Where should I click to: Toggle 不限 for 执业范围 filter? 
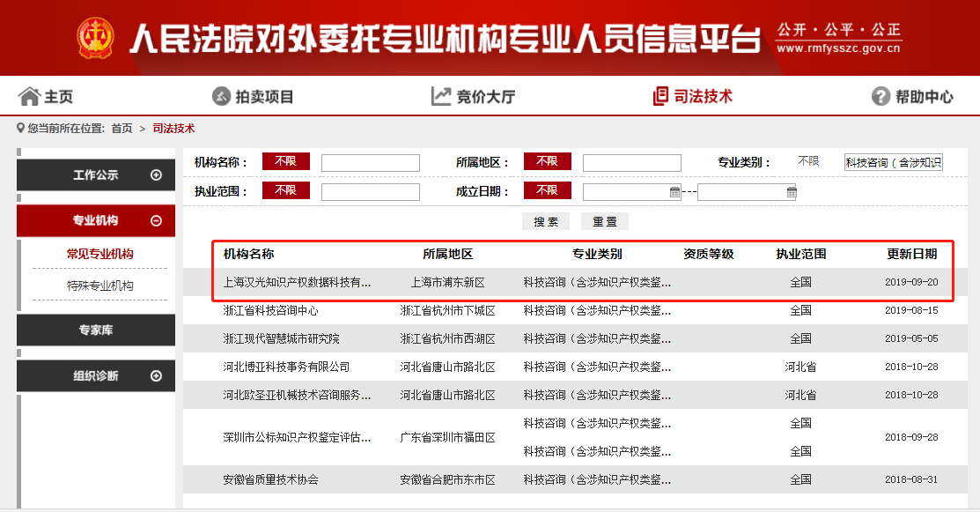pos(285,190)
